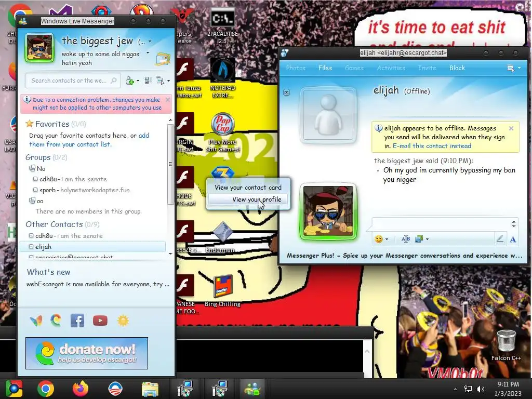The image size is (532, 399).
Task: Select sporb contact in No group
Action: 84,190
